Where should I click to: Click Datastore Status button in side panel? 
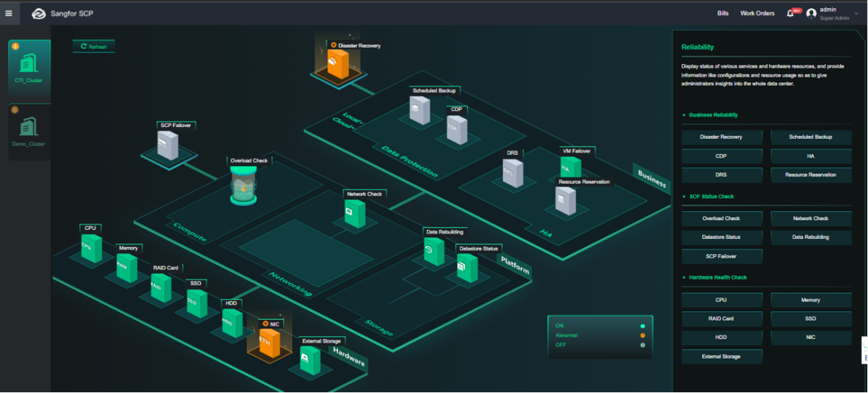(x=722, y=237)
